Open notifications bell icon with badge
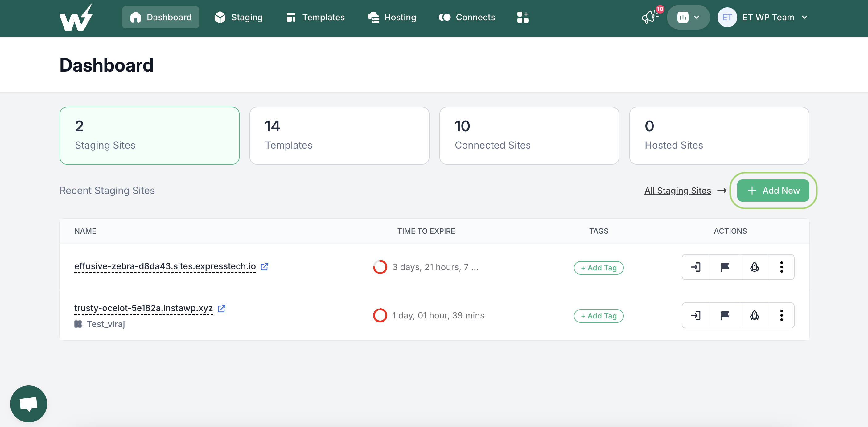Screen dimensions: 868x427 650,17
